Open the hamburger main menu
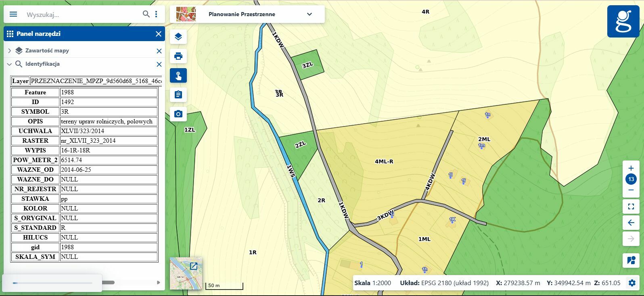The image size is (644, 296). 13,14
